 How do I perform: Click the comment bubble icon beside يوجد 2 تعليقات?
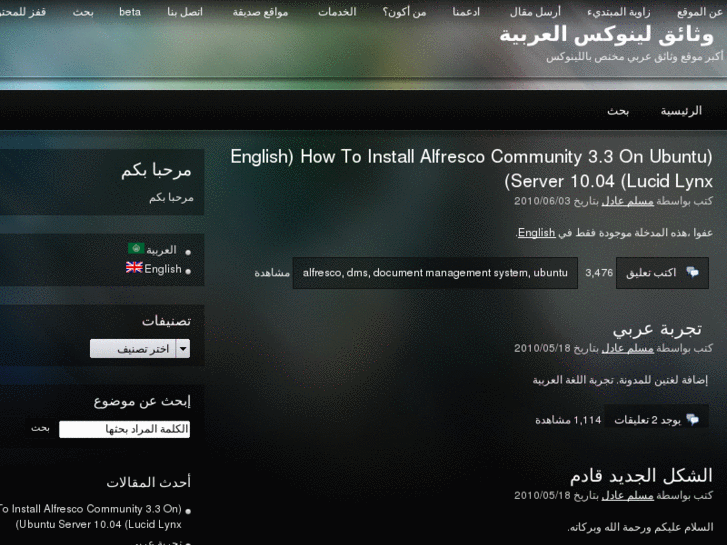693,420
